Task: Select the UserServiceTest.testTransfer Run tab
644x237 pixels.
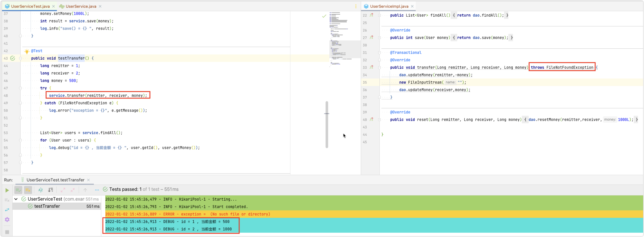Action: [56, 180]
